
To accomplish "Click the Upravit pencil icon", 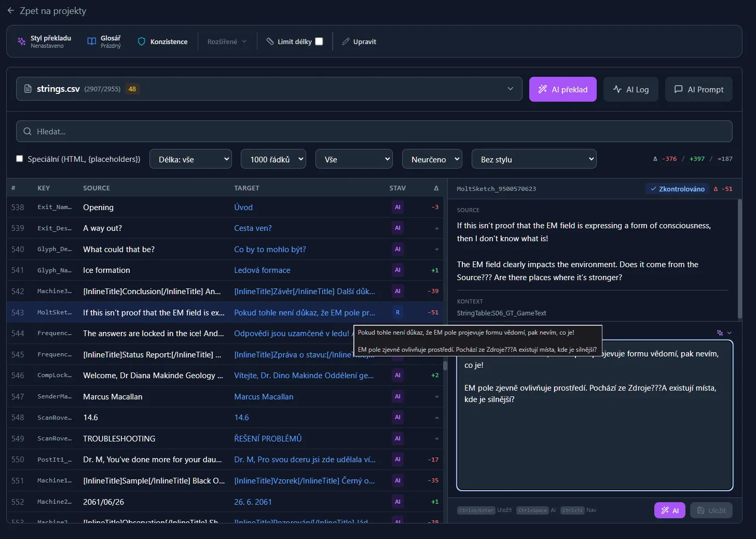I will point(346,42).
